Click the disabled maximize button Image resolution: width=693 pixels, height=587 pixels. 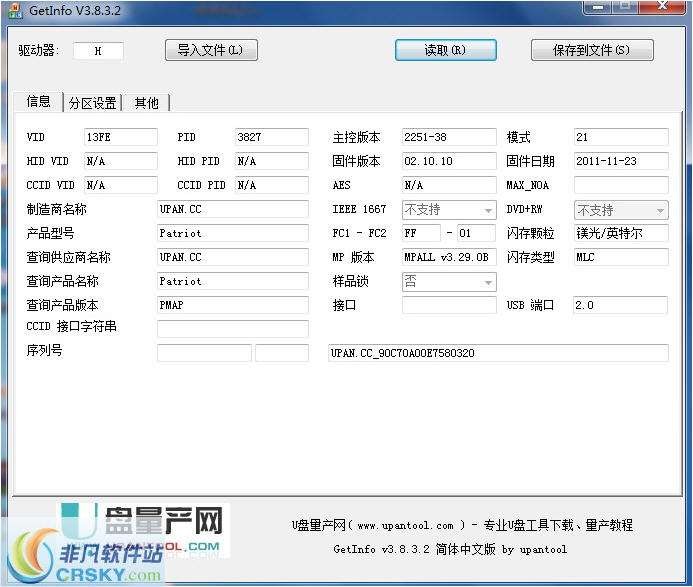(625, 6)
